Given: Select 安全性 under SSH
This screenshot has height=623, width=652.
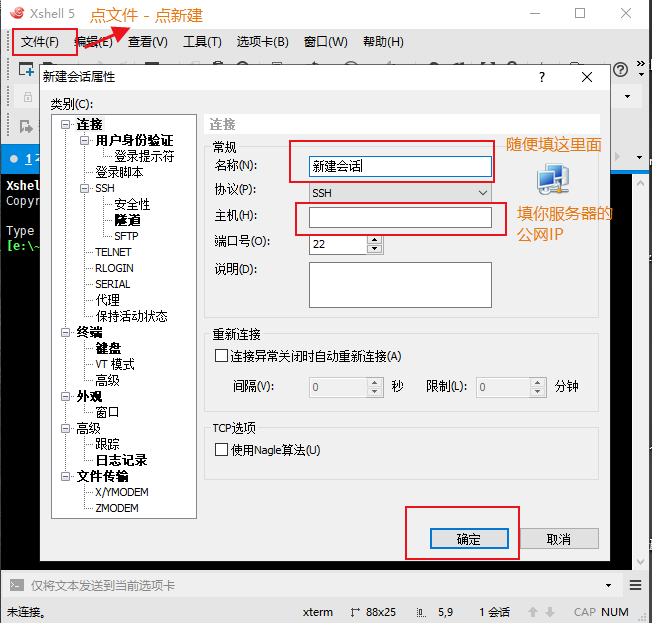Looking at the screenshot, I should point(132,204).
